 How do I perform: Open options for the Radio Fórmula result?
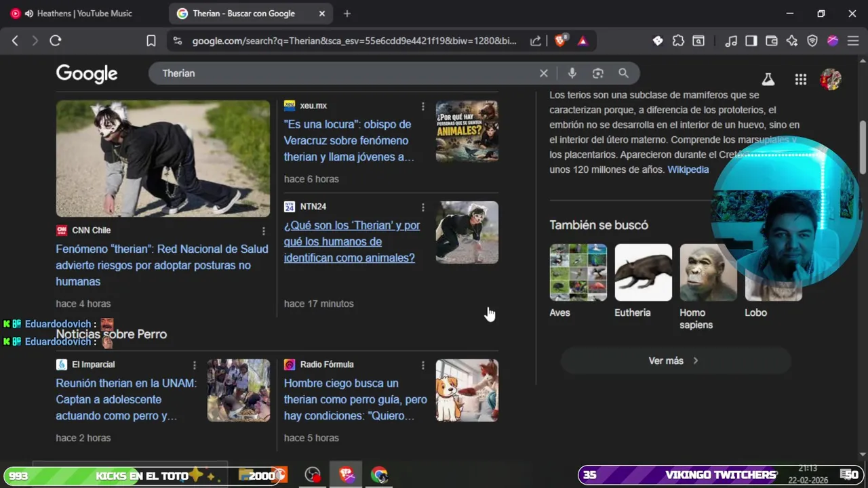point(422,365)
